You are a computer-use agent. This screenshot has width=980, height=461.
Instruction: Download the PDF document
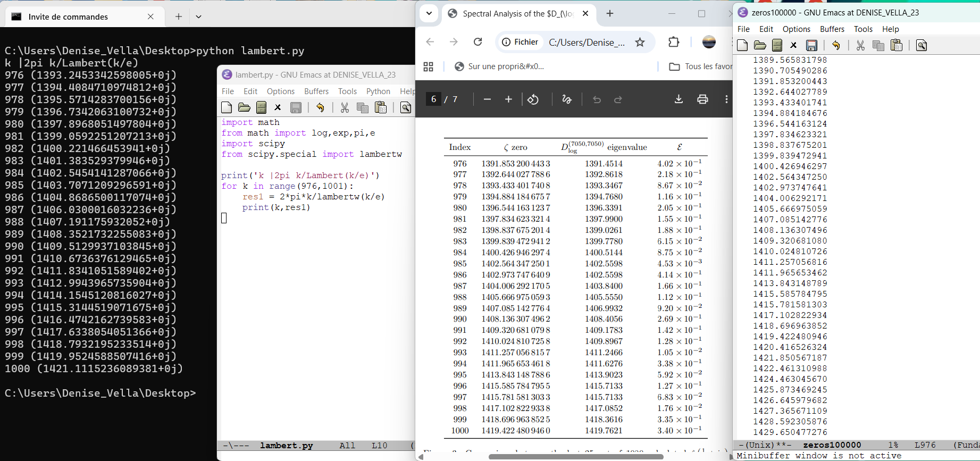coord(679,99)
